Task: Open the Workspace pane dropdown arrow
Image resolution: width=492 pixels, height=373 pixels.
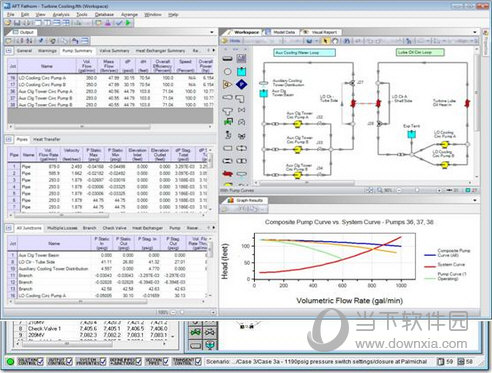Action: (475, 32)
